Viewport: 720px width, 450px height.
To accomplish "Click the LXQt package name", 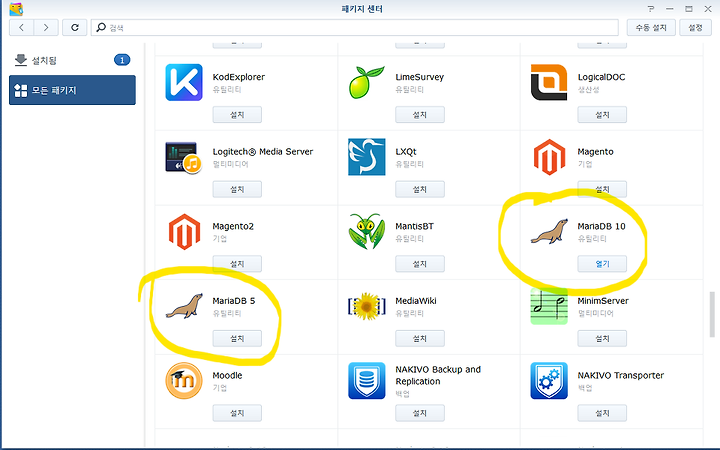I will (405, 152).
